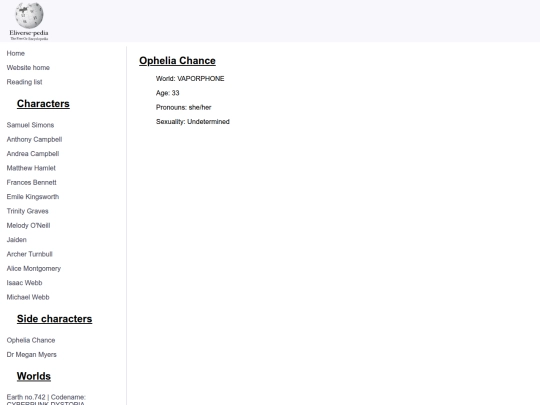Select Jaiden in the character list
The image size is (540, 405).
(17, 240)
